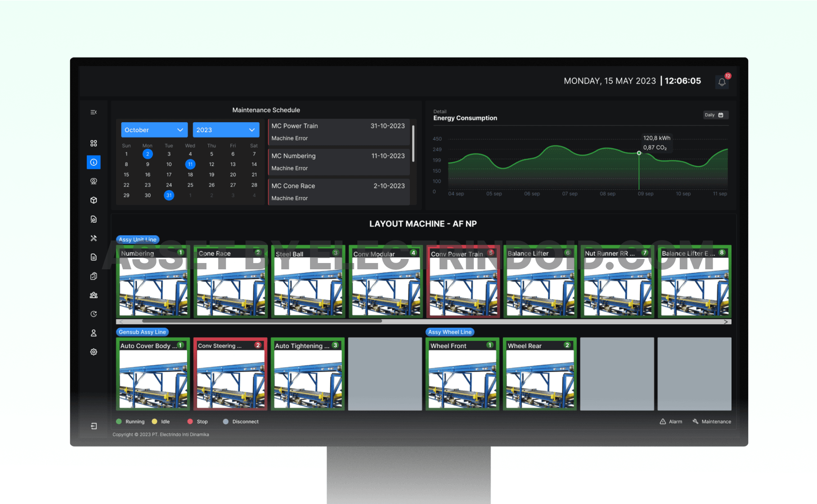
Task: Open the notification bell with 12 alerts
Action: [x=723, y=82]
